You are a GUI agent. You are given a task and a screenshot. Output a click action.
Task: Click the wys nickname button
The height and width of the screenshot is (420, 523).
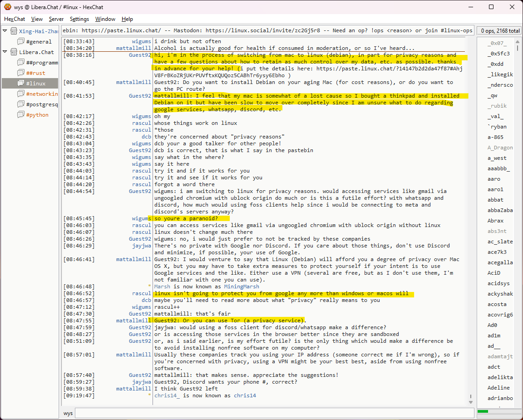68,414
